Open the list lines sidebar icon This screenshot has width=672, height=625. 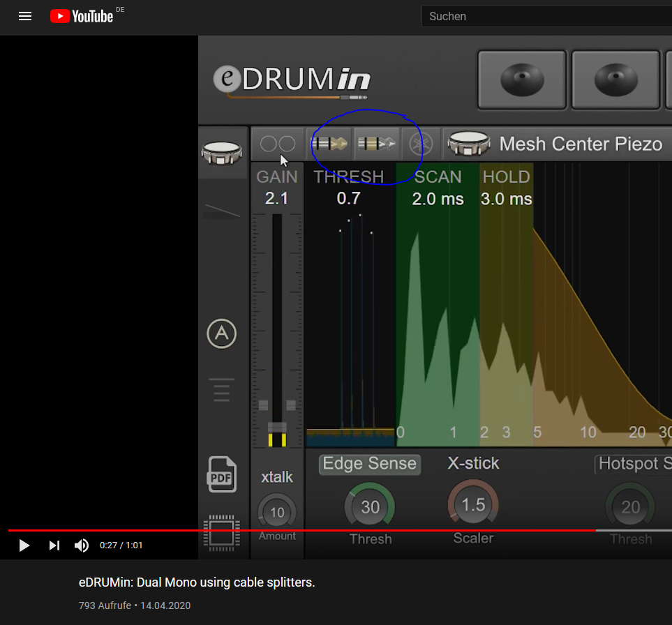[x=222, y=390]
